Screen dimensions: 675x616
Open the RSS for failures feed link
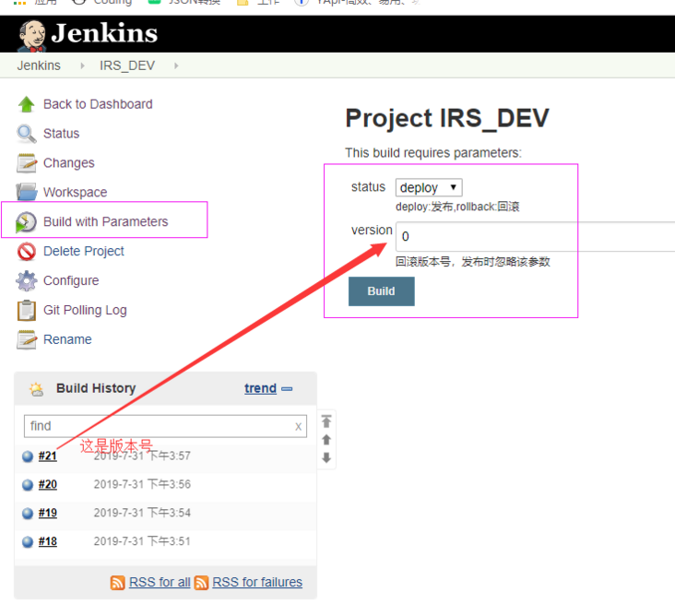pos(257,582)
